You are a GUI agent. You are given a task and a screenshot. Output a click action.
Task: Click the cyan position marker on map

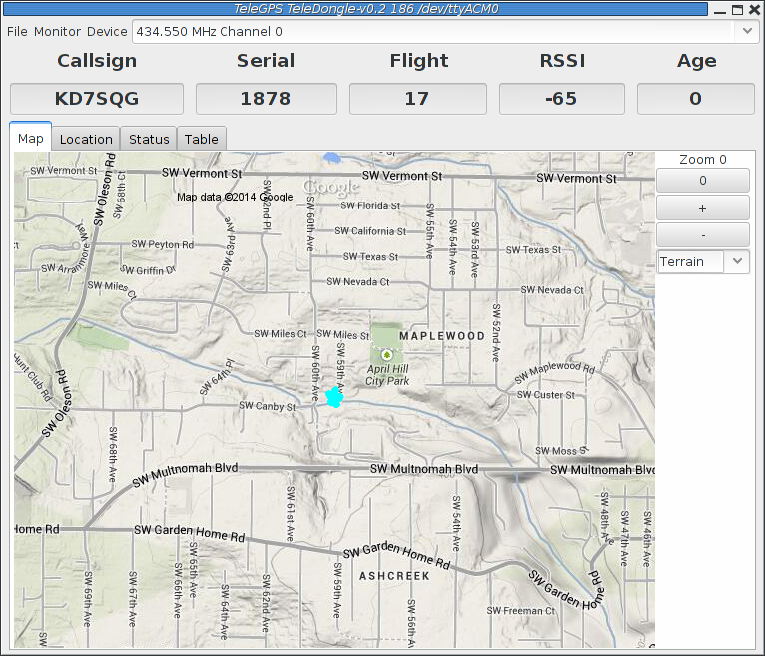pyautogui.click(x=334, y=398)
